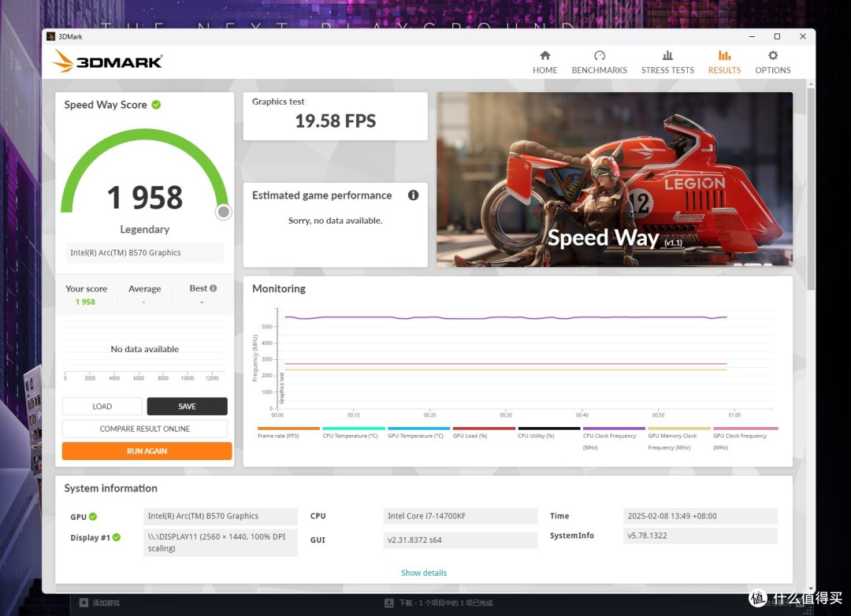Click the Display #1 resolution field
The image size is (851, 616).
coord(221,543)
